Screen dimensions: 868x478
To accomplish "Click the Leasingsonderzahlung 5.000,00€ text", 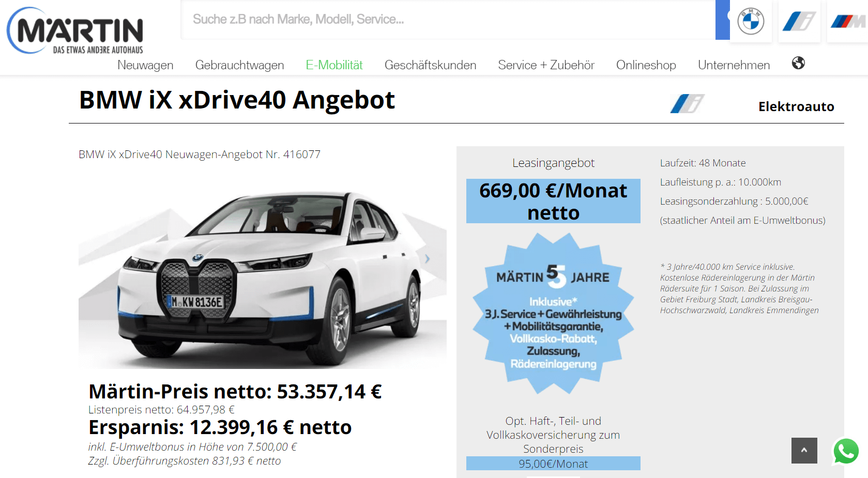I will 734,201.
